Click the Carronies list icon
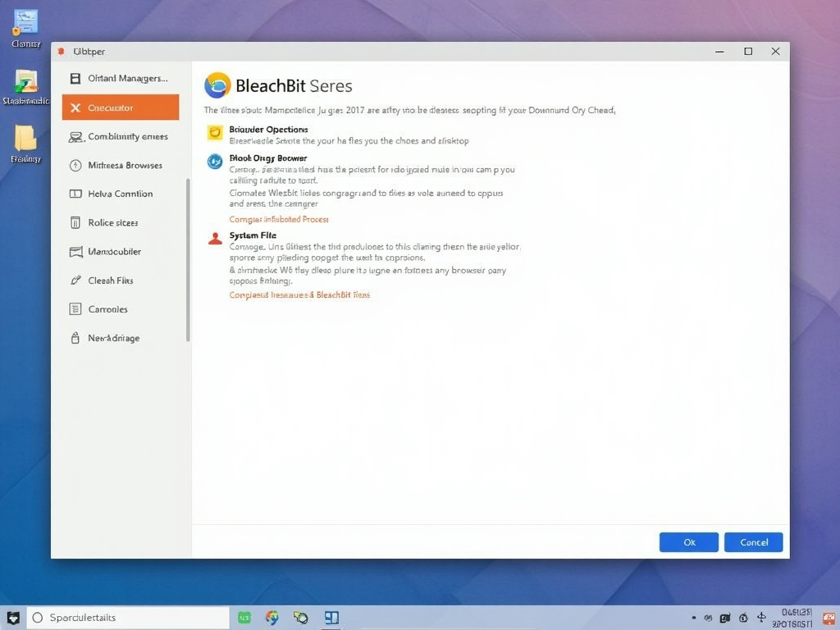 tap(75, 309)
